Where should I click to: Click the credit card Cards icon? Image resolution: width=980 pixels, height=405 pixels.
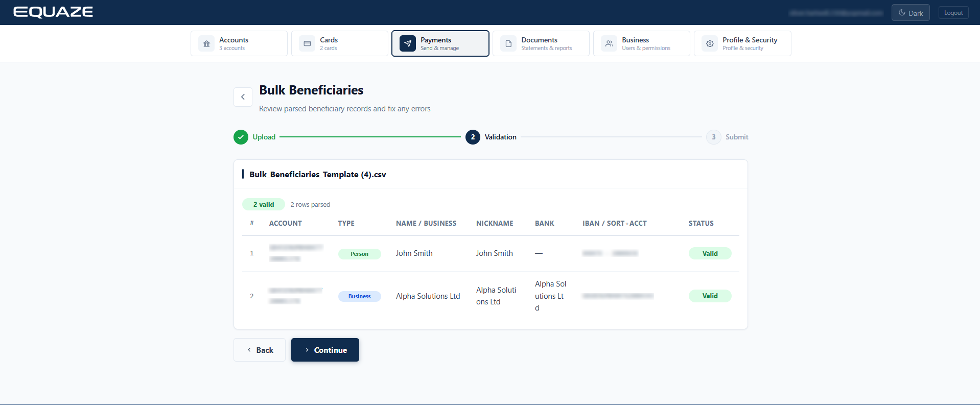click(x=307, y=43)
